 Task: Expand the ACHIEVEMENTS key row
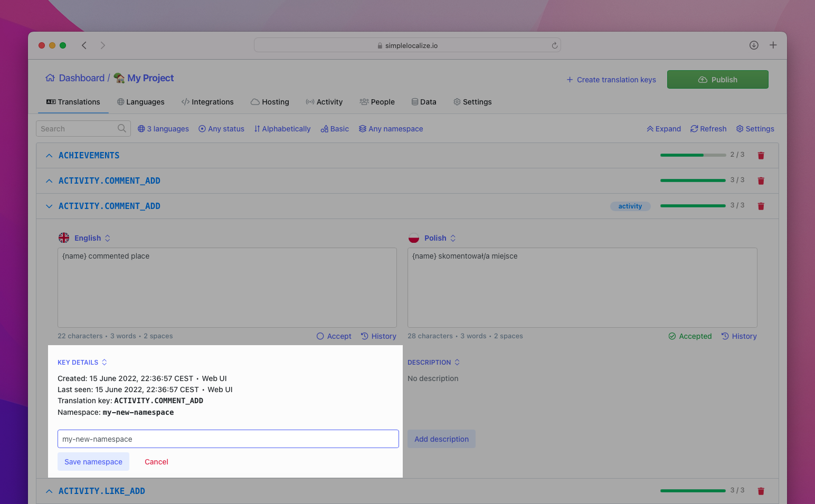[49, 155]
